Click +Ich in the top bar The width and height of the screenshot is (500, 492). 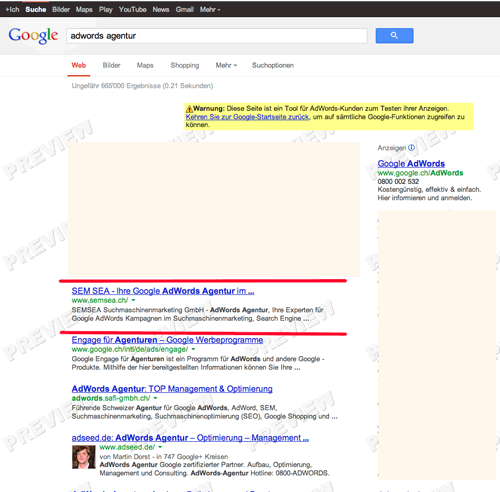(x=12, y=10)
